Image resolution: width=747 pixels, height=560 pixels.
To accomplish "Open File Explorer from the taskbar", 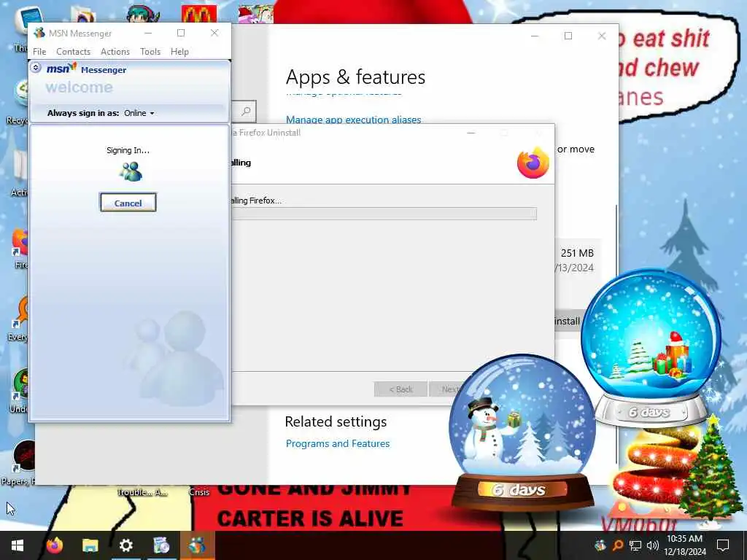I will pyautogui.click(x=90, y=545).
